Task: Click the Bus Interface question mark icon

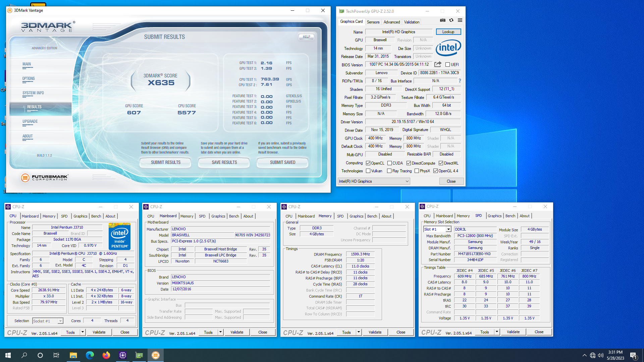Action: (460, 81)
